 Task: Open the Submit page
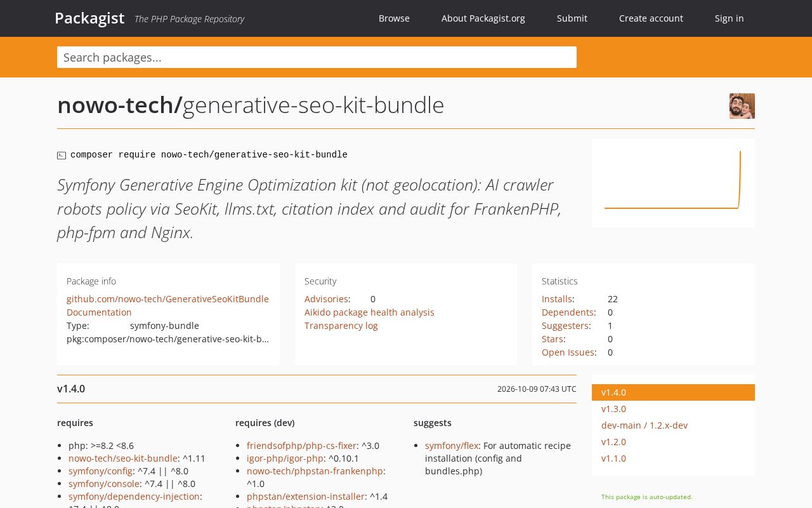coord(572,18)
